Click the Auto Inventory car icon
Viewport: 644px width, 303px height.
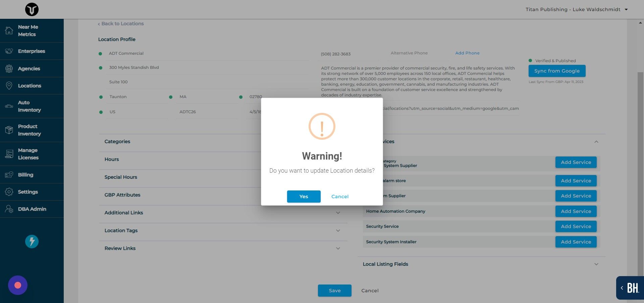click(x=9, y=106)
